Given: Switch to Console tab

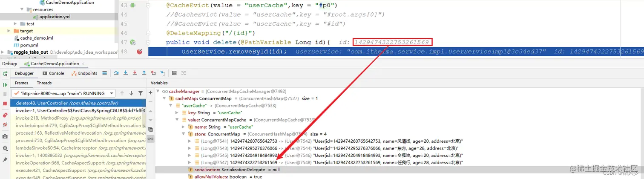Looking at the screenshot, I should (x=53, y=73).
